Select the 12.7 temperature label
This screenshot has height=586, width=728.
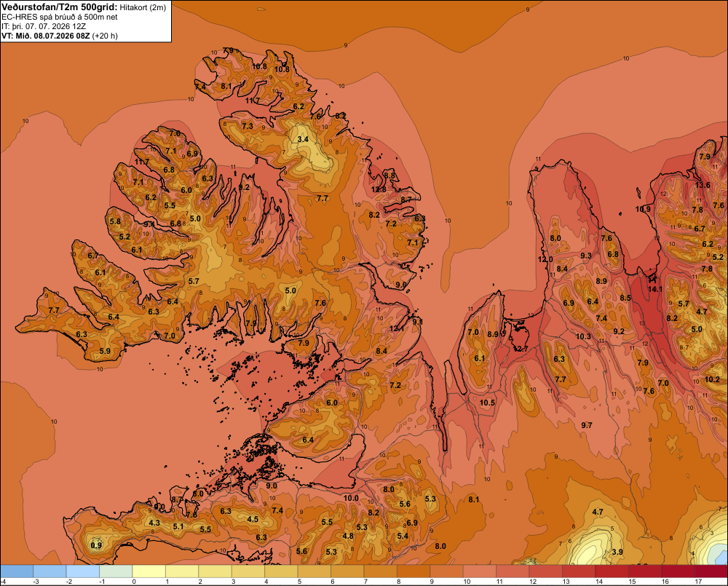click(521, 349)
